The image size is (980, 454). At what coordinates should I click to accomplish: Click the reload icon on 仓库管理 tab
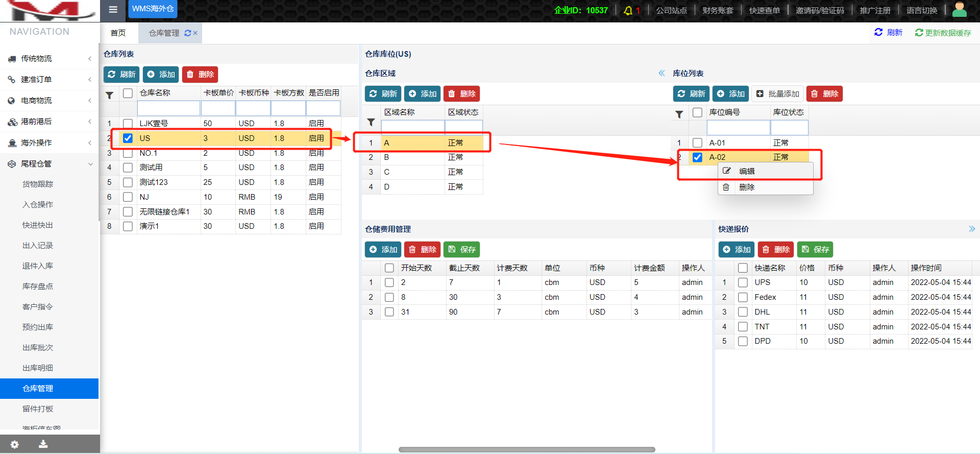coord(187,33)
